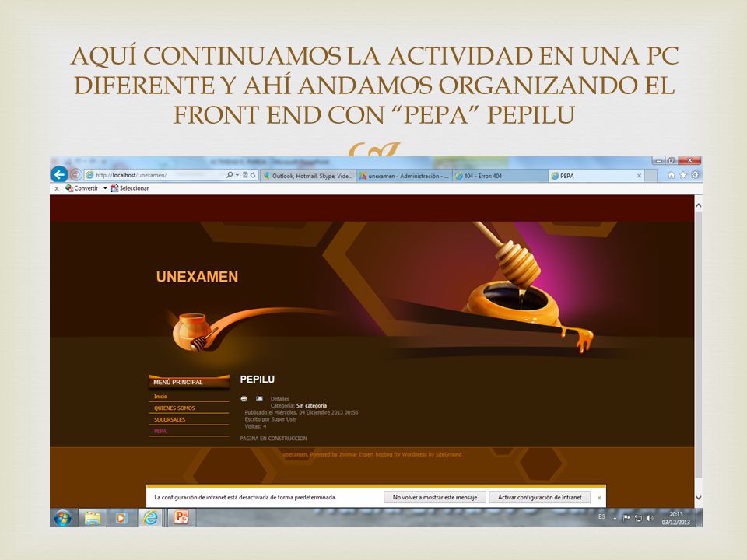Click the ES language indicator

(x=601, y=516)
